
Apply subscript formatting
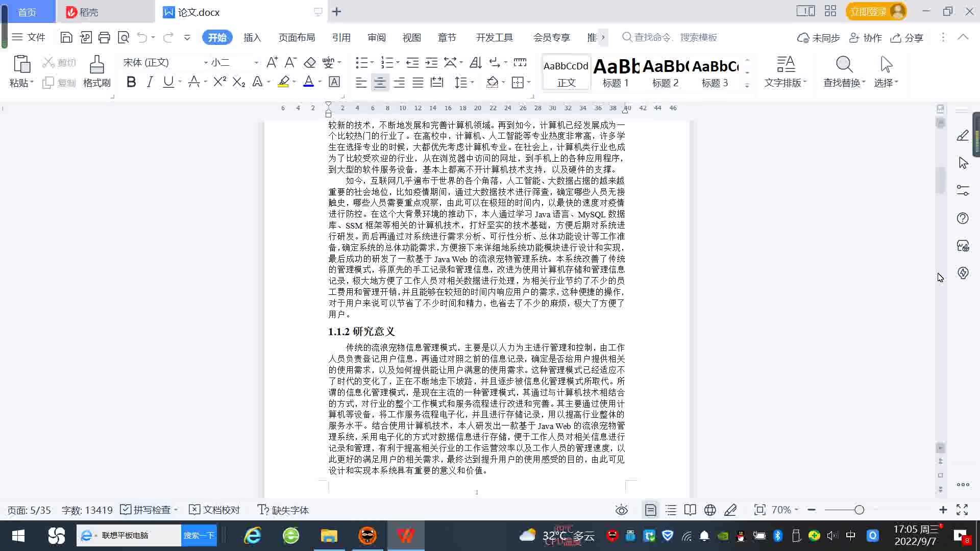(x=238, y=82)
